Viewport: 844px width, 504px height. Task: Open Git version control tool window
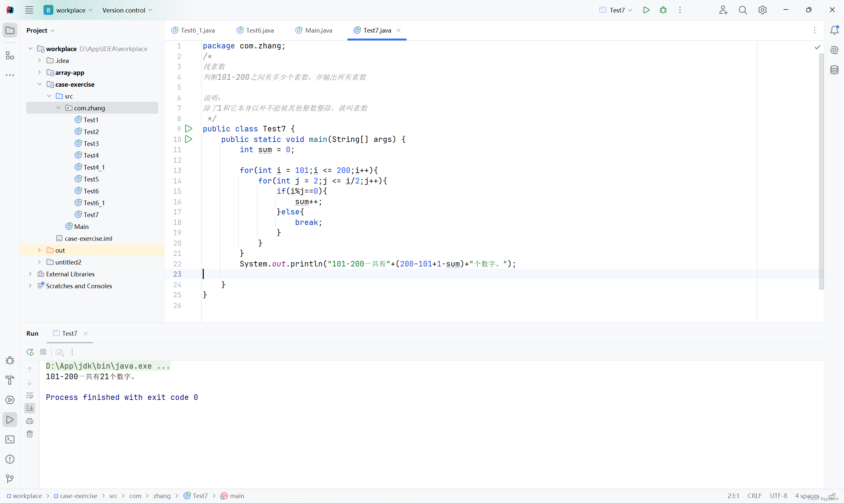click(10, 479)
